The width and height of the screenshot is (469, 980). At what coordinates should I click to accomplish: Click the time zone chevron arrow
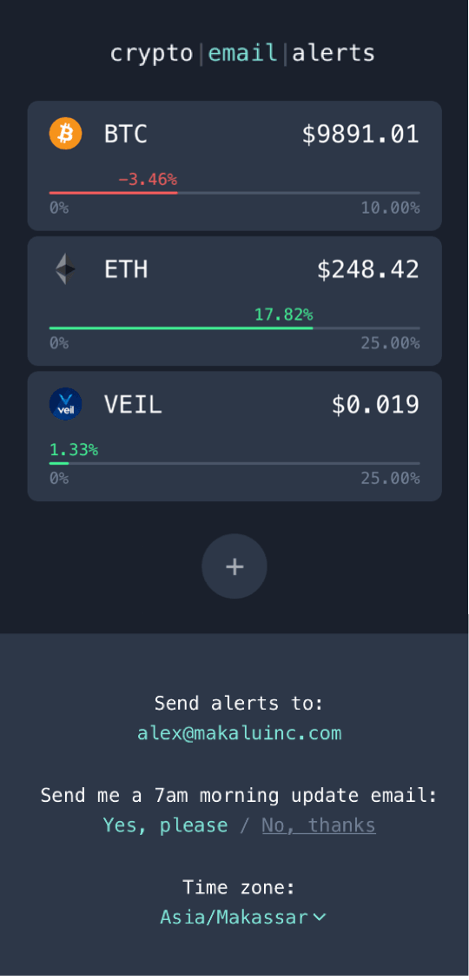tap(319, 917)
